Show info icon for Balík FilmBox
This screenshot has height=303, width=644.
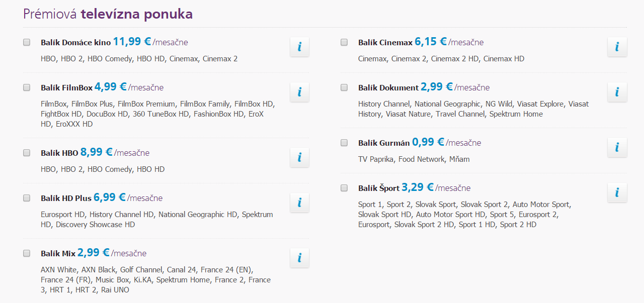click(x=299, y=92)
